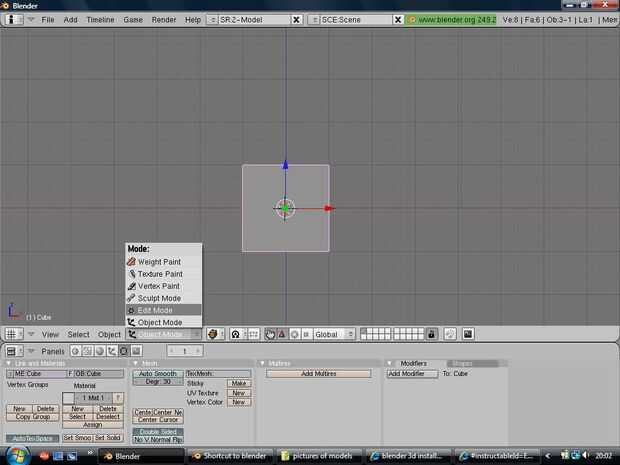
Task: Toggle the layer lock padlock icon
Action: click(431, 334)
